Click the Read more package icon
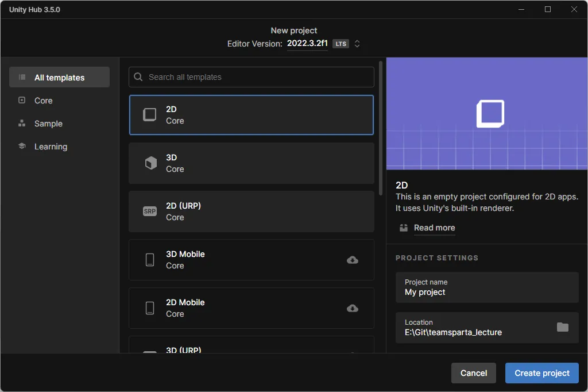This screenshot has height=392, width=588. click(404, 228)
